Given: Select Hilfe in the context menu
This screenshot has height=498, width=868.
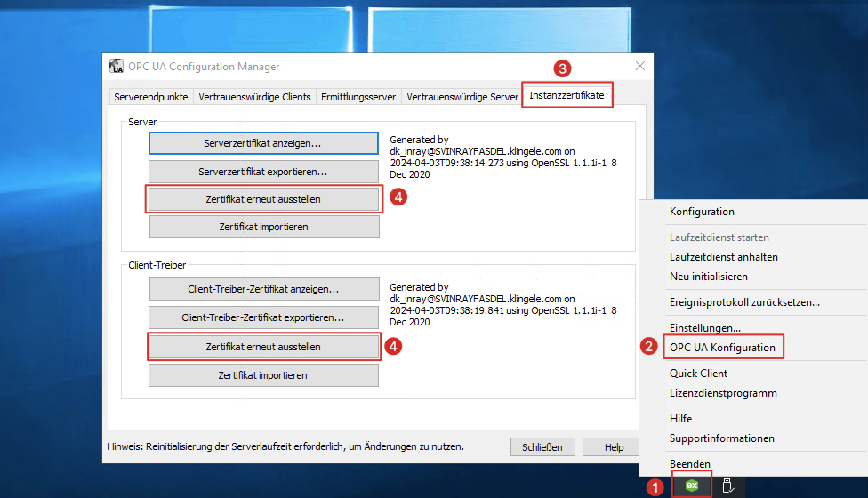Looking at the screenshot, I should coord(681,419).
